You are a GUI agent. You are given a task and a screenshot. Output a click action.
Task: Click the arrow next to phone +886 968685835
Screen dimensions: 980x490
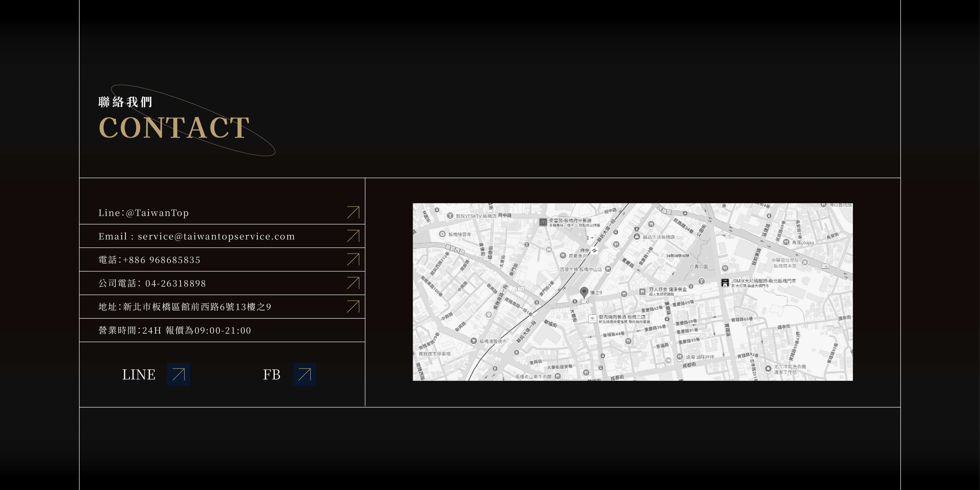(x=353, y=259)
